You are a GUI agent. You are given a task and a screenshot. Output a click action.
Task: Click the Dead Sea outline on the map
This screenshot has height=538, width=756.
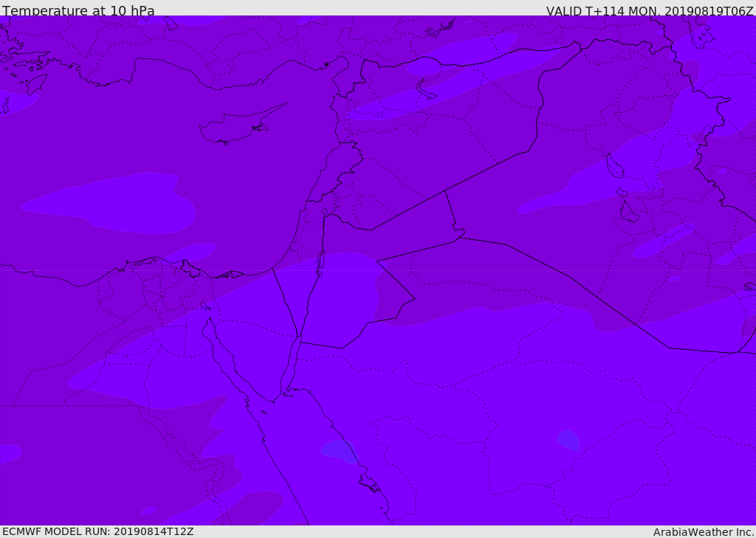pyautogui.click(x=320, y=263)
